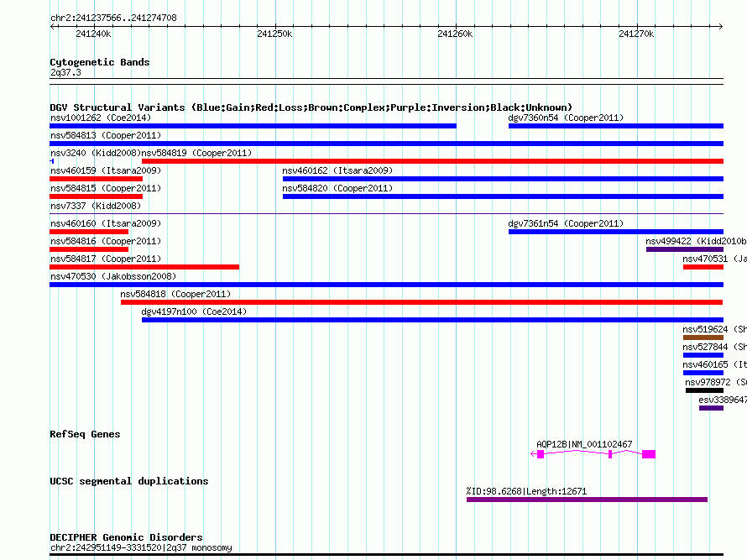Click the nsv584817 (Cooper2011) red loss bar

click(x=144, y=267)
